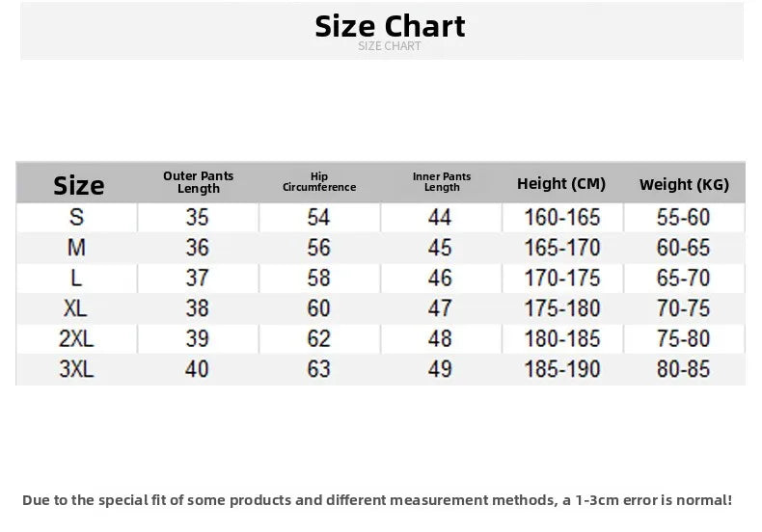Viewport: 762px width, 532px height.
Task: Click the Height (CM) header
Action: tap(561, 183)
